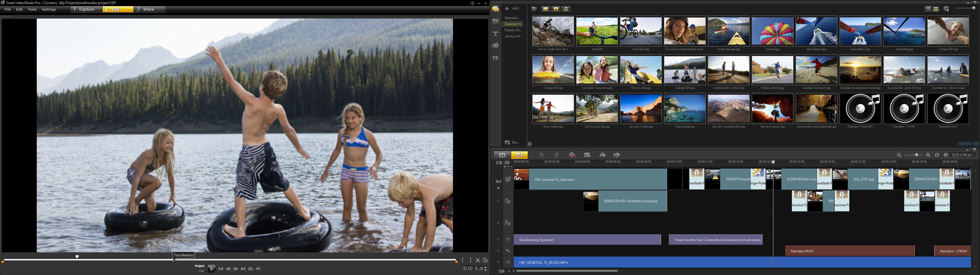980x275 pixels.
Task: Toggle the audio files filter in library
Action: 566,9
